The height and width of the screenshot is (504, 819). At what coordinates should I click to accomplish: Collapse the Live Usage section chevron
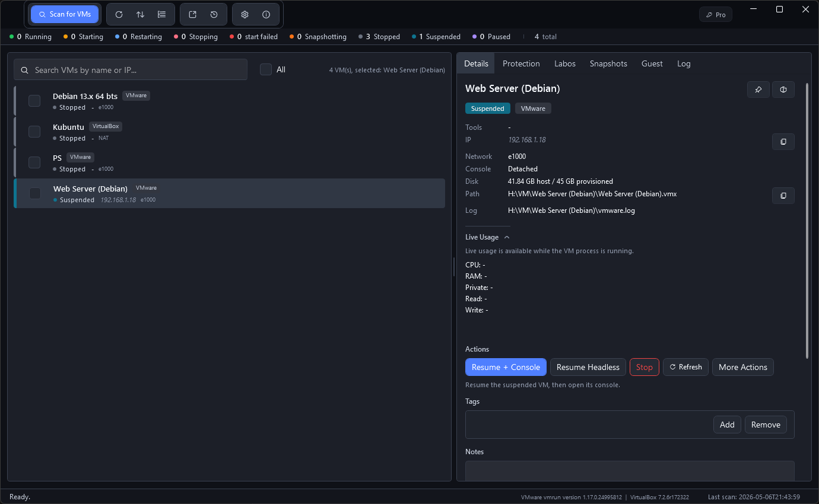[x=507, y=237]
